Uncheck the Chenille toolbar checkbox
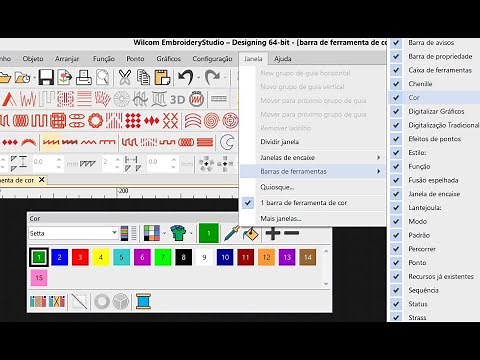Viewport: 480px width, 360px height. pyautogui.click(x=396, y=84)
